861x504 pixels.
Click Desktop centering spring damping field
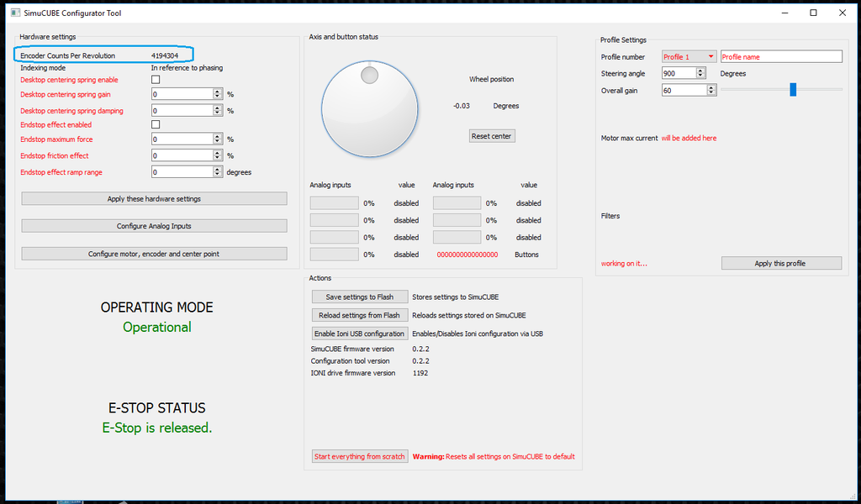182,110
